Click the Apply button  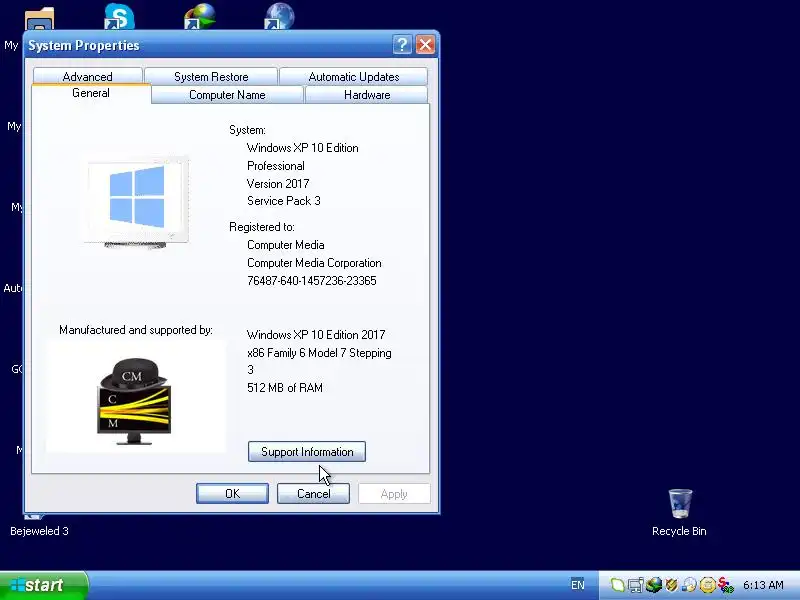tap(394, 493)
